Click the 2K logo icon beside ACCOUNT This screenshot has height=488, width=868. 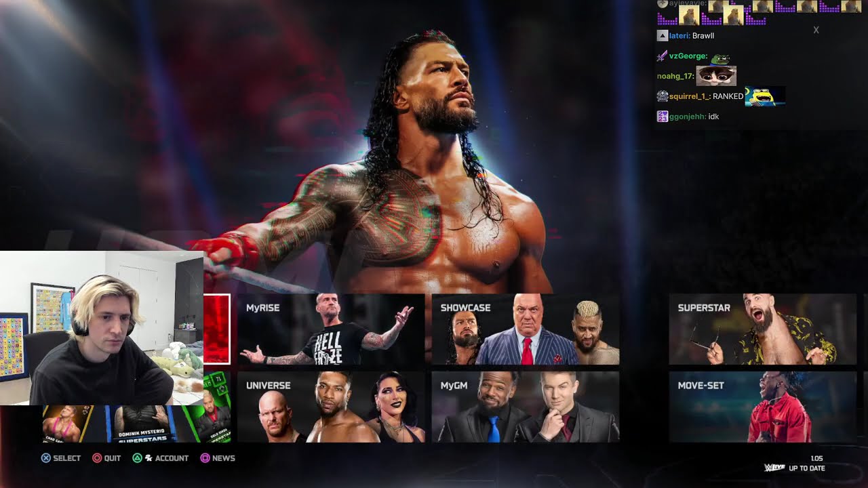[149, 458]
